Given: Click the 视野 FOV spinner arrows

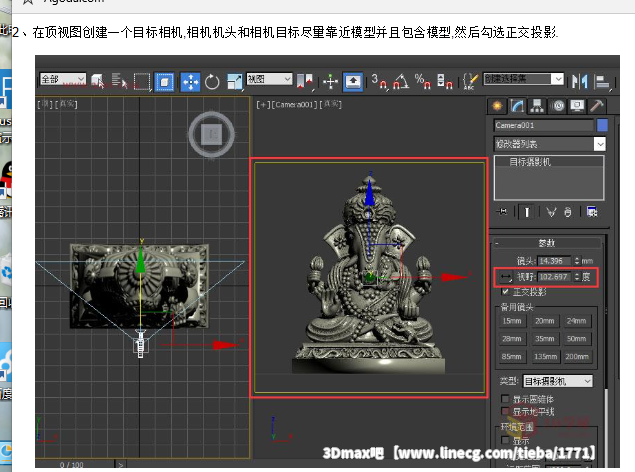Looking at the screenshot, I should tap(577, 277).
